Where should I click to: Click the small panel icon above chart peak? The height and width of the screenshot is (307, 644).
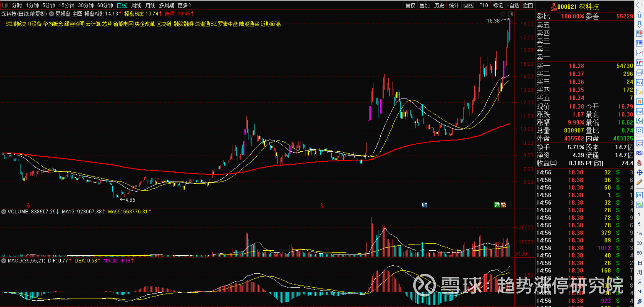click(510, 14)
